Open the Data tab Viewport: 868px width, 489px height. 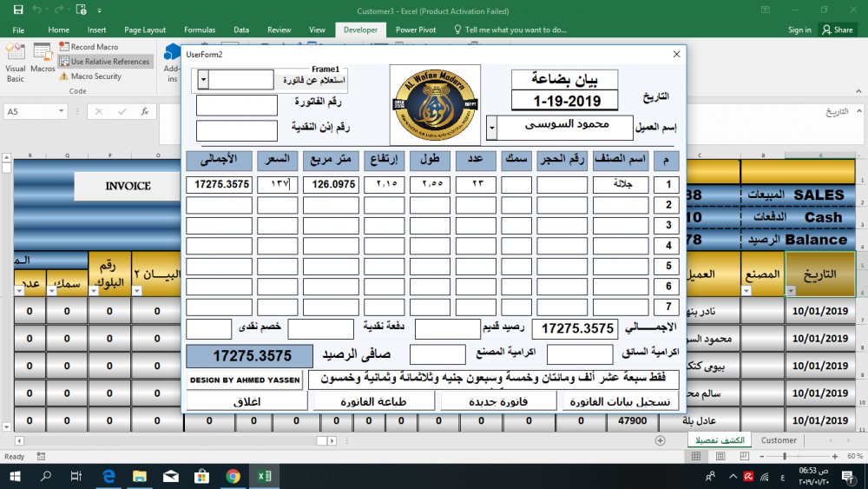[x=241, y=30]
